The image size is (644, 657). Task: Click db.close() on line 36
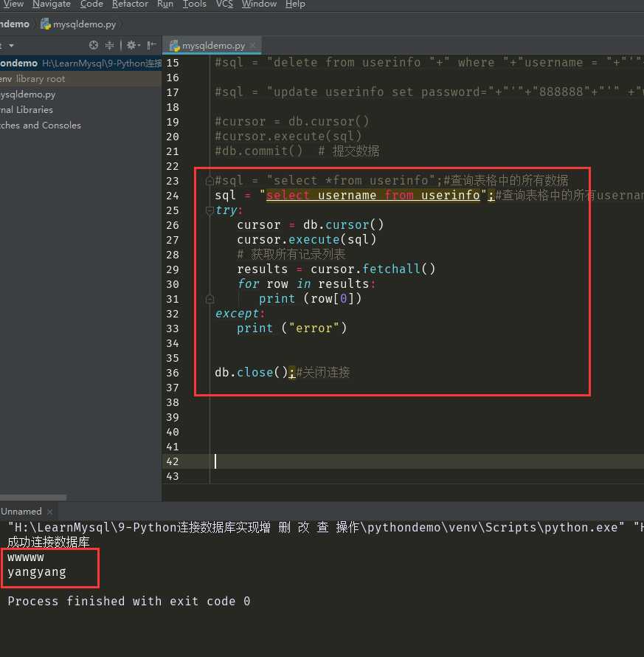click(252, 372)
